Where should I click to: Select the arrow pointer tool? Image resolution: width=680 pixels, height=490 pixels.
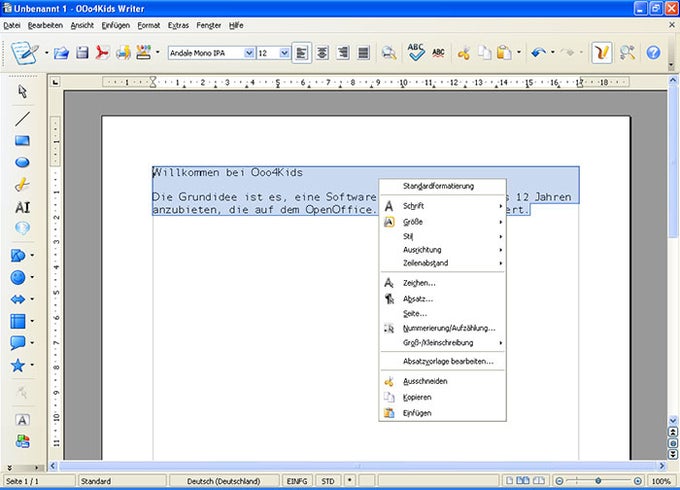[x=23, y=91]
